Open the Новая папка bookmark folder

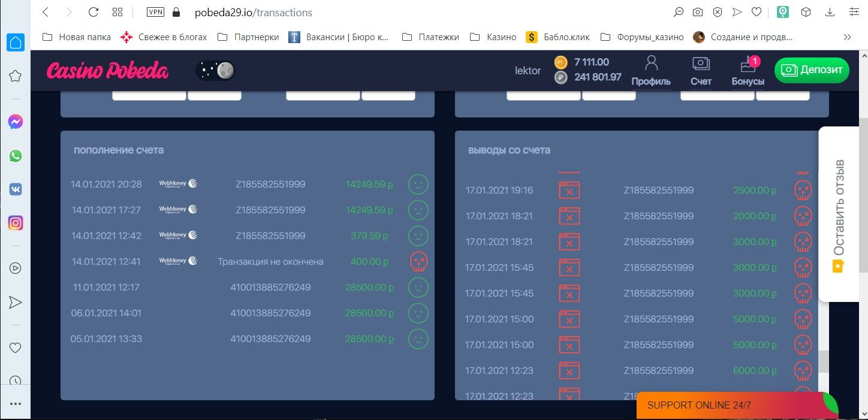click(x=77, y=37)
